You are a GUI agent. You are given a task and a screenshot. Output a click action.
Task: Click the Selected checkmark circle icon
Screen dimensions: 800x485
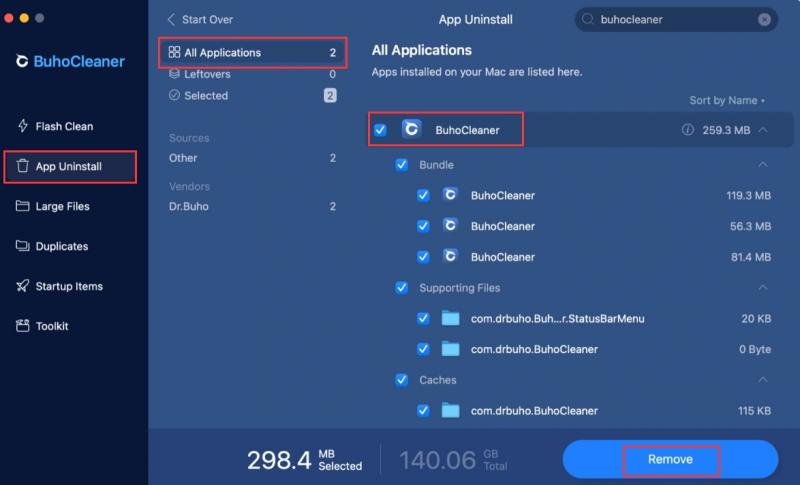click(x=174, y=95)
